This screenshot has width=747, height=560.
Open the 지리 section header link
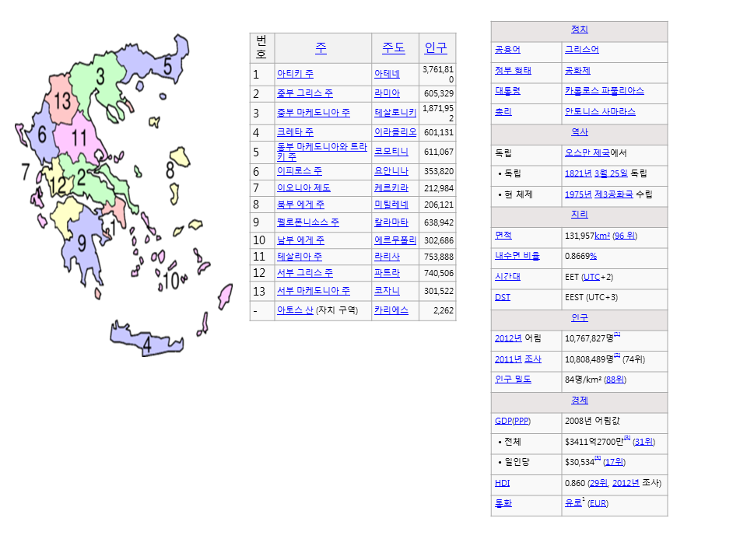tap(579, 215)
